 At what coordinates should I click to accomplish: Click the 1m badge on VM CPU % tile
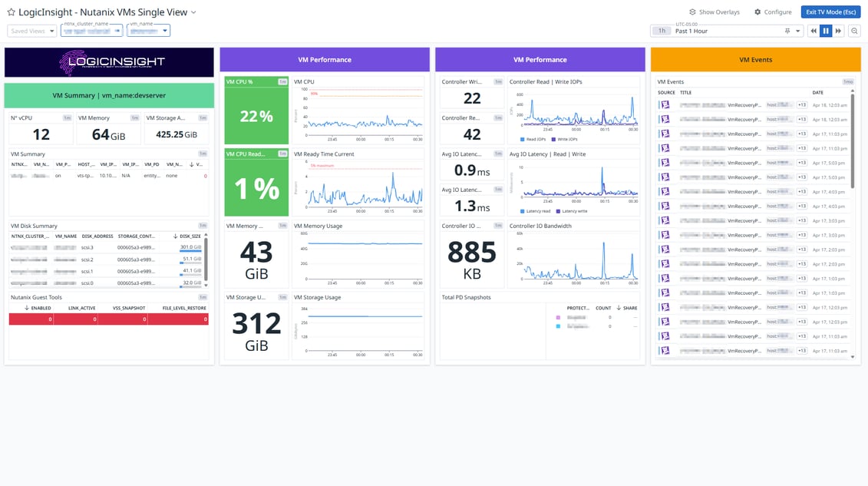coord(282,82)
